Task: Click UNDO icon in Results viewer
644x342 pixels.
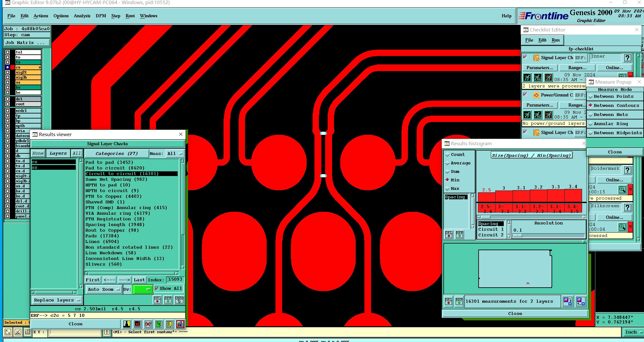Action: (x=179, y=300)
